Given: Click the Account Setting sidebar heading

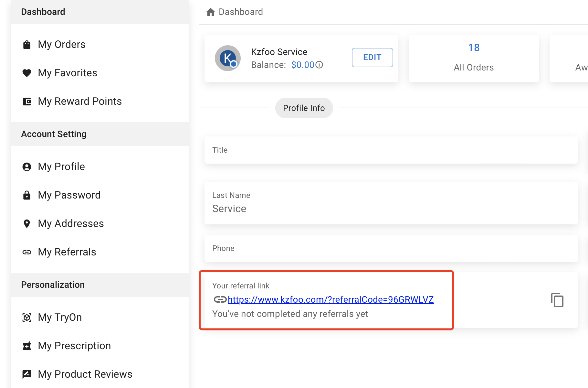Looking at the screenshot, I should tap(54, 134).
